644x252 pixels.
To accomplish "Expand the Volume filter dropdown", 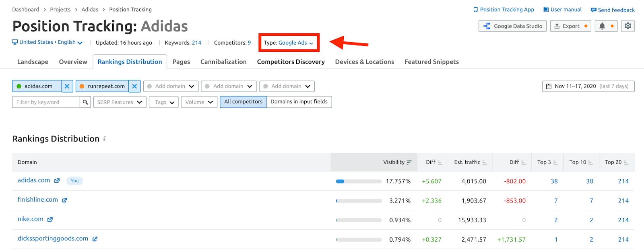I will [199, 102].
